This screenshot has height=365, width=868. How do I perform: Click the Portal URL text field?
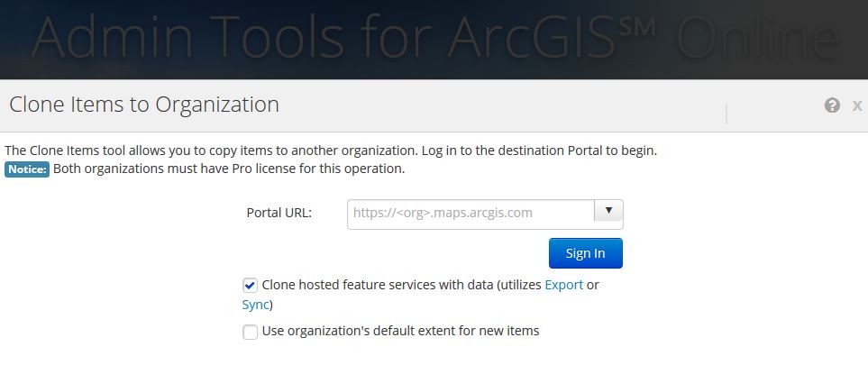coord(471,214)
